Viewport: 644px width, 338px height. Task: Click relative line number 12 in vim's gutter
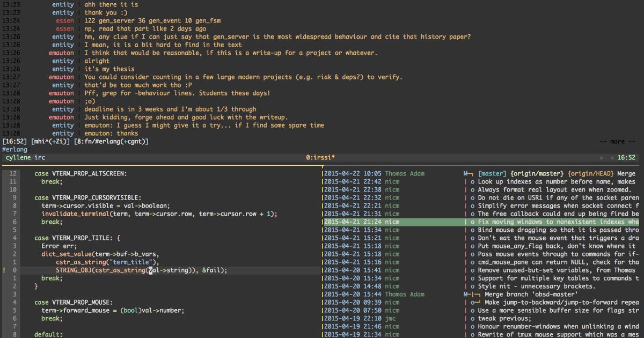[x=13, y=174]
